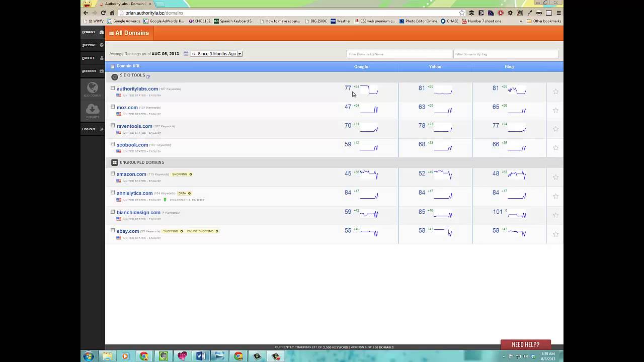Open the amazon.com domain link
Image resolution: width=644 pixels, height=362 pixels.
[131, 174]
